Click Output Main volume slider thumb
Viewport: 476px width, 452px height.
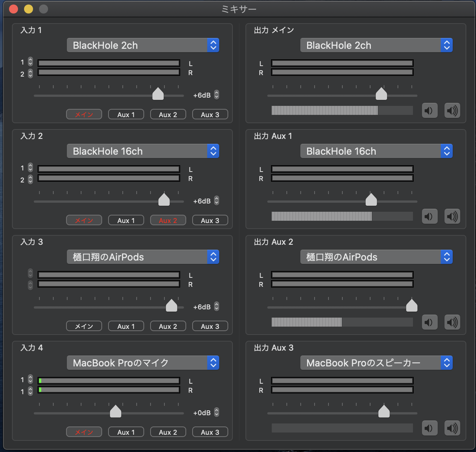[x=381, y=94]
